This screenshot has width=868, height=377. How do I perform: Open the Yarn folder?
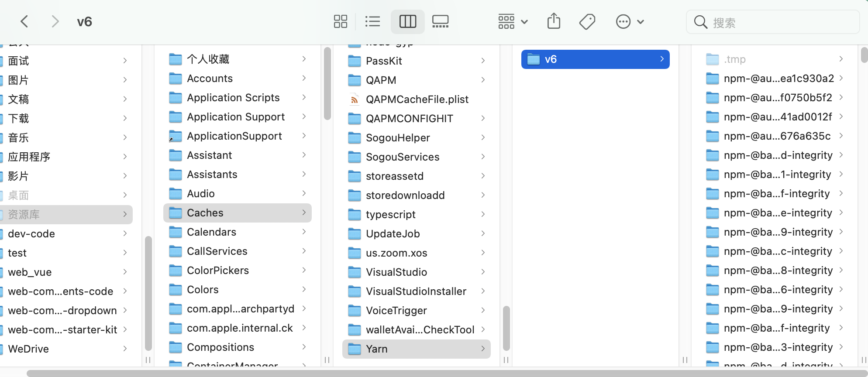tap(416, 349)
